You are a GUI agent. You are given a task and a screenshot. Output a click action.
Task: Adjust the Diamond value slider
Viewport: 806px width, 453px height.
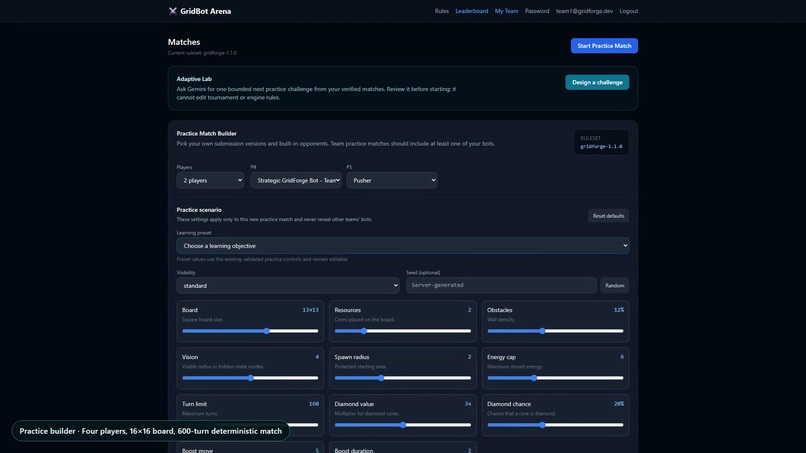click(402, 425)
